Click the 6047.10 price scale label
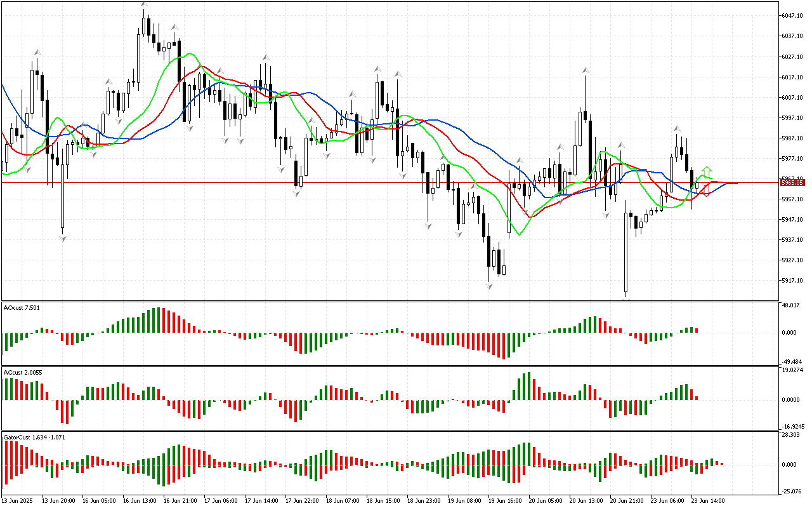Image resolution: width=812 pixels, height=508 pixels. (x=794, y=15)
